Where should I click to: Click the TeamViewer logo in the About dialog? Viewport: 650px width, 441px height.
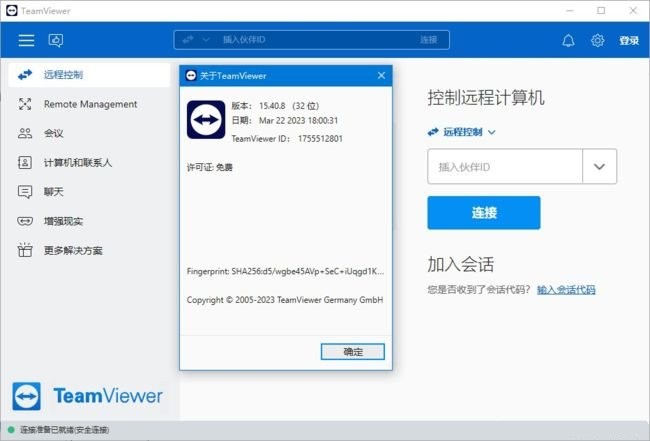206,119
